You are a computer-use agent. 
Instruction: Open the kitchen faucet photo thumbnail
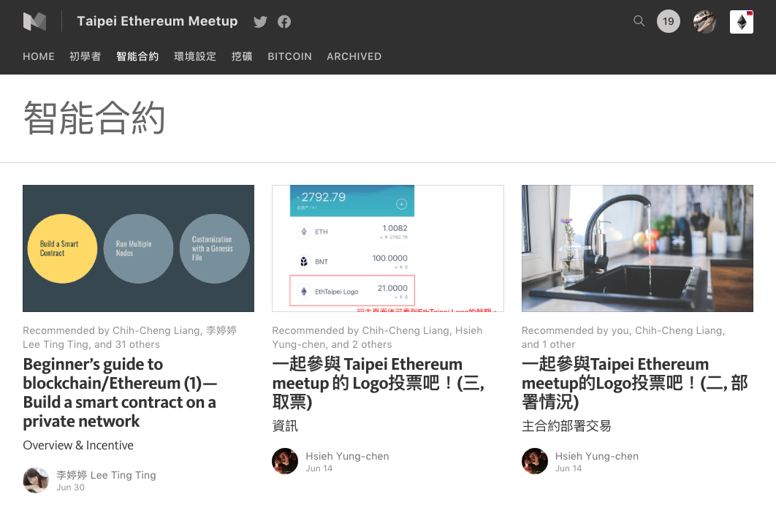(x=637, y=248)
